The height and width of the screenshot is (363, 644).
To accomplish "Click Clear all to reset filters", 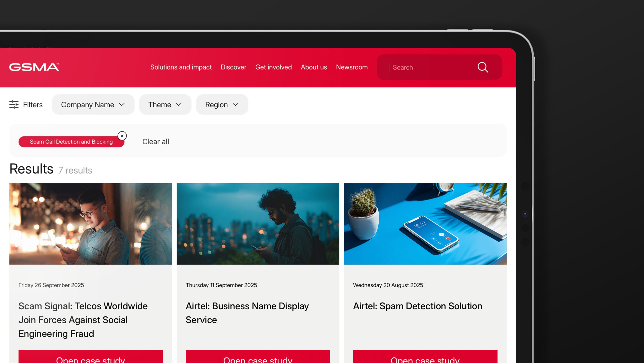I will (x=155, y=142).
